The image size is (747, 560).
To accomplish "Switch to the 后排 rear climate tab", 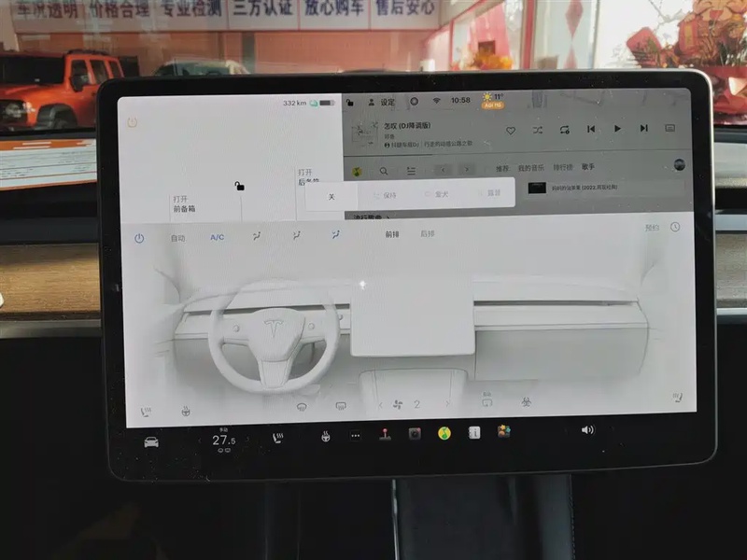I will click(427, 233).
